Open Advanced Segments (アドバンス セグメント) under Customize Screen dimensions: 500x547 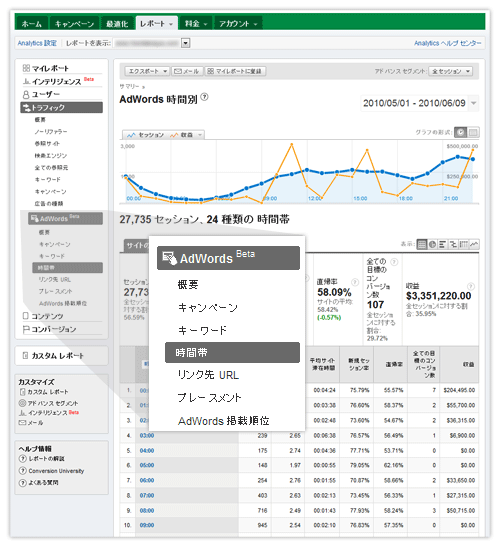pyautogui.click(x=48, y=403)
